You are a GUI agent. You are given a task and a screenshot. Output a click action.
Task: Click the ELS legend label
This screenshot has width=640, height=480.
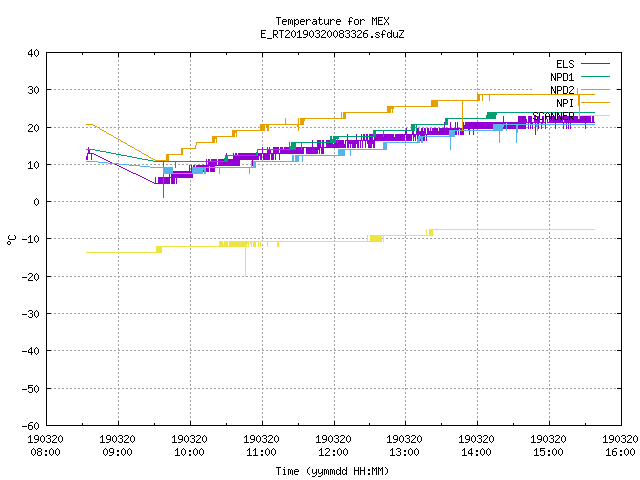(x=565, y=64)
